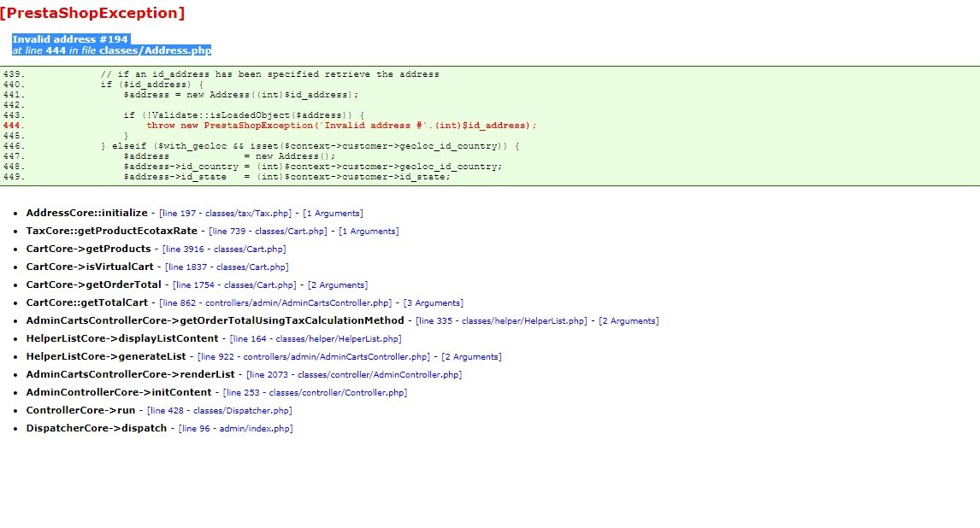Click ControllerCore->run trace entry

click(x=80, y=410)
